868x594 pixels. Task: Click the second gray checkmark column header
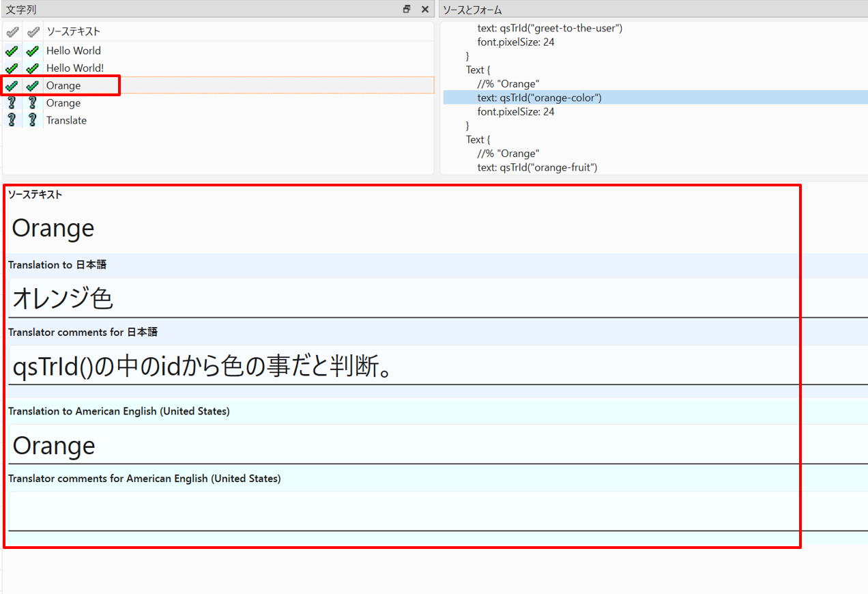click(32, 31)
